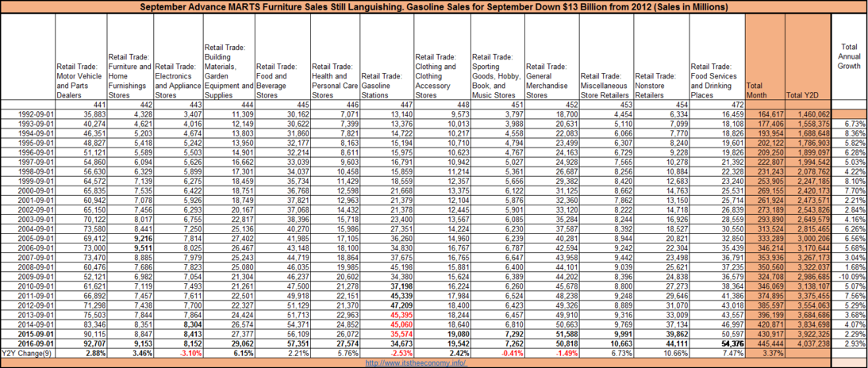This screenshot has width=868, height=368.
Task: Select the 1,460,062 total Y2D cell
Action: tap(807, 113)
